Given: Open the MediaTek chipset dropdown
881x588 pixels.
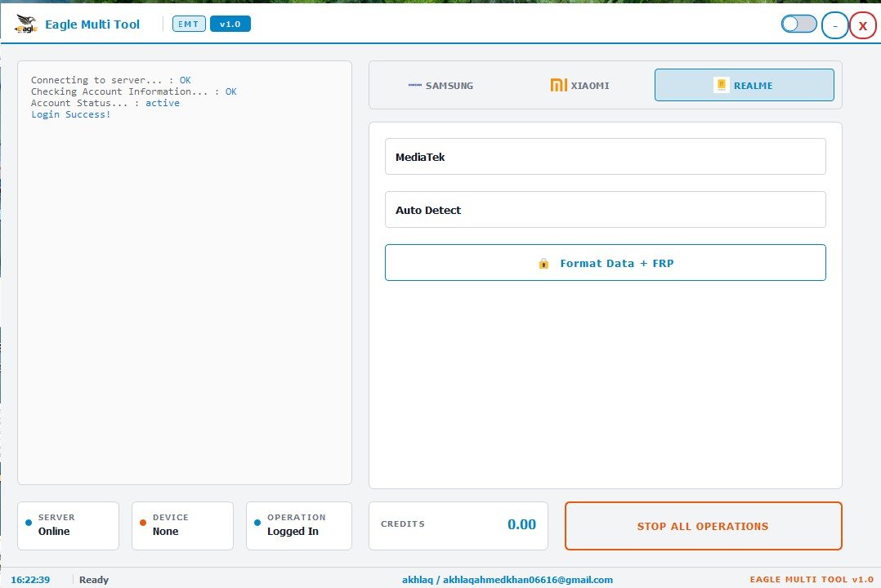Looking at the screenshot, I should 605,157.
